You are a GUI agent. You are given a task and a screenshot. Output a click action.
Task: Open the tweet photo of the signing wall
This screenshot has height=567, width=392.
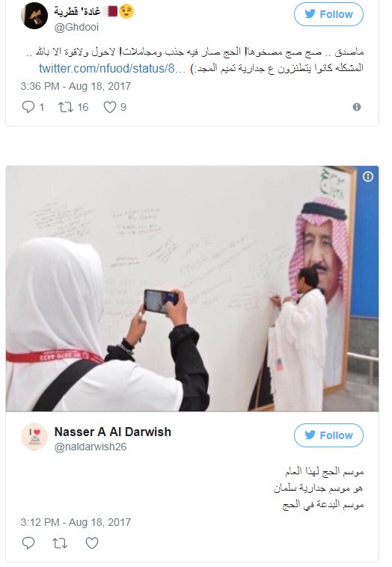point(192,289)
